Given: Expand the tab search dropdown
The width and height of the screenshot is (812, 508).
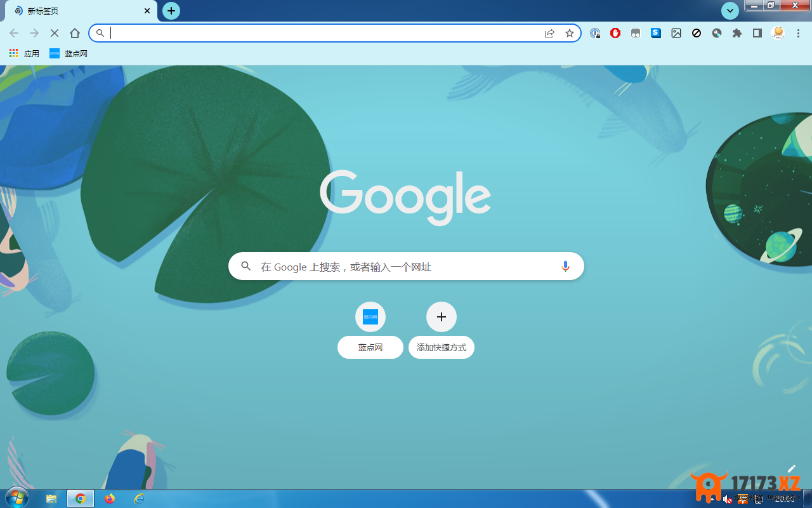Looking at the screenshot, I should (730, 11).
